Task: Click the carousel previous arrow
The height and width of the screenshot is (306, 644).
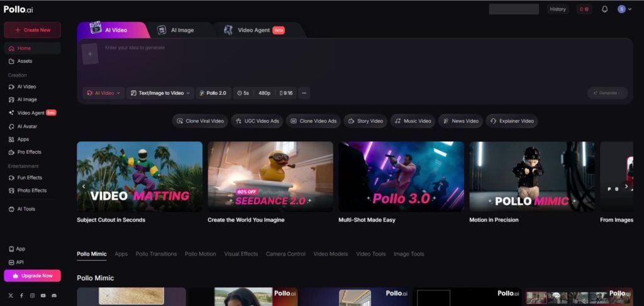Action: click(x=84, y=186)
